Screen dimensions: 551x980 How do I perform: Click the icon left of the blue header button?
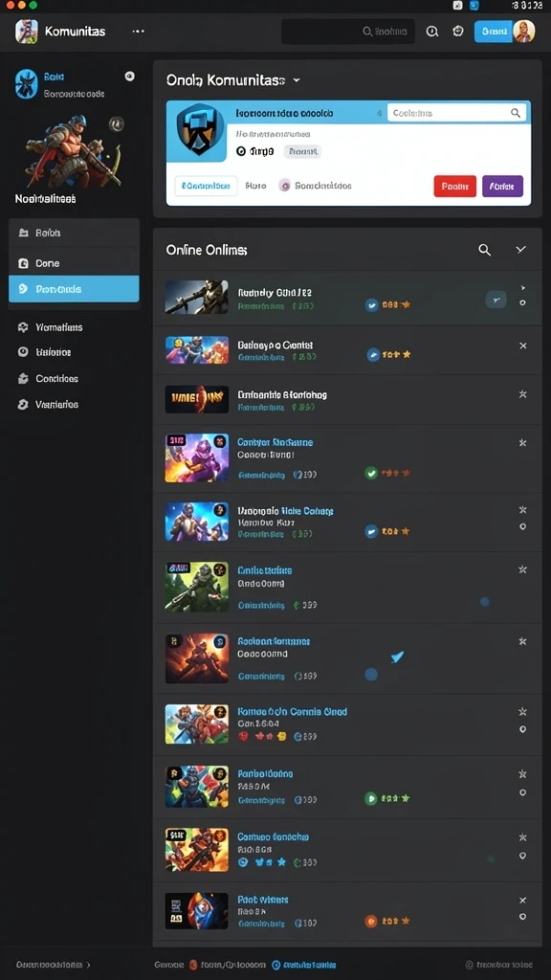click(x=458, y=32)
